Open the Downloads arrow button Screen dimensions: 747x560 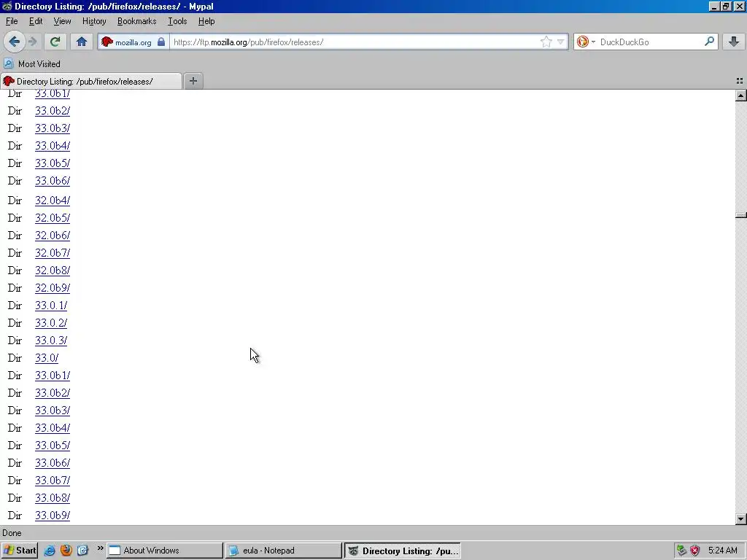coord(734,42)
